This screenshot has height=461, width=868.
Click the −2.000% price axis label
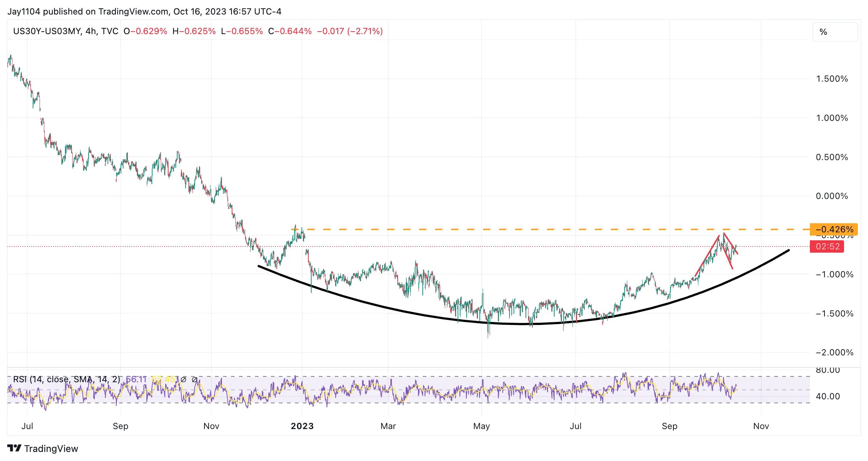pos(835,352)
